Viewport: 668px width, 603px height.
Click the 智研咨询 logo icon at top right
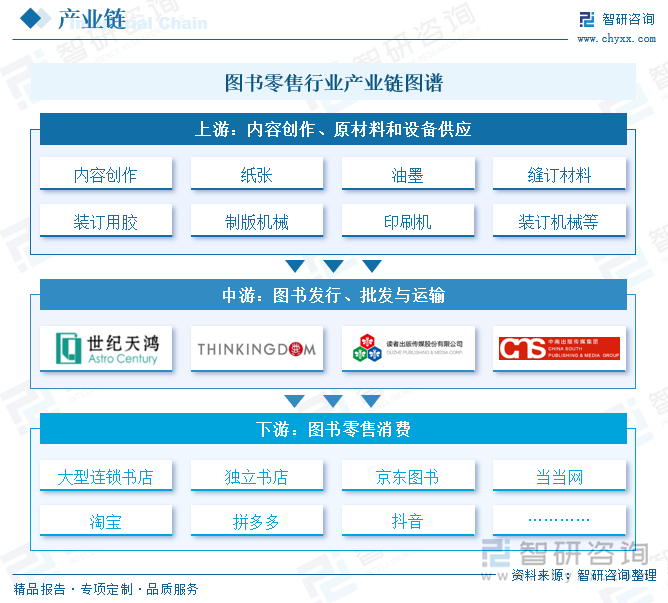pos(587,19)
